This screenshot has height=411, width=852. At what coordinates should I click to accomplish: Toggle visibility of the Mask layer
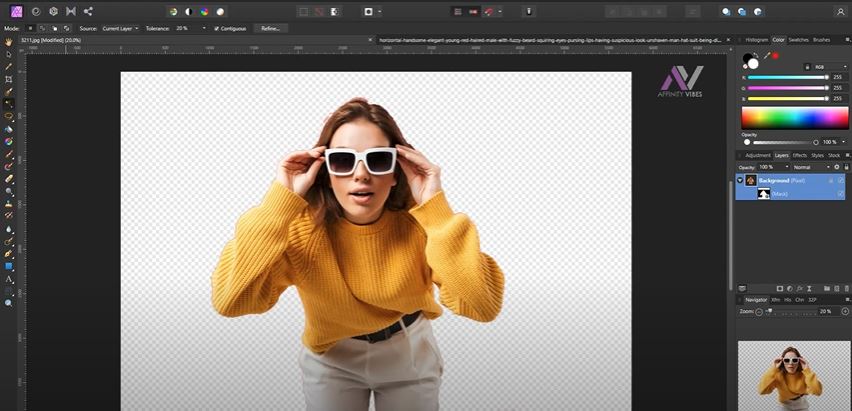(x=841, y=194)
